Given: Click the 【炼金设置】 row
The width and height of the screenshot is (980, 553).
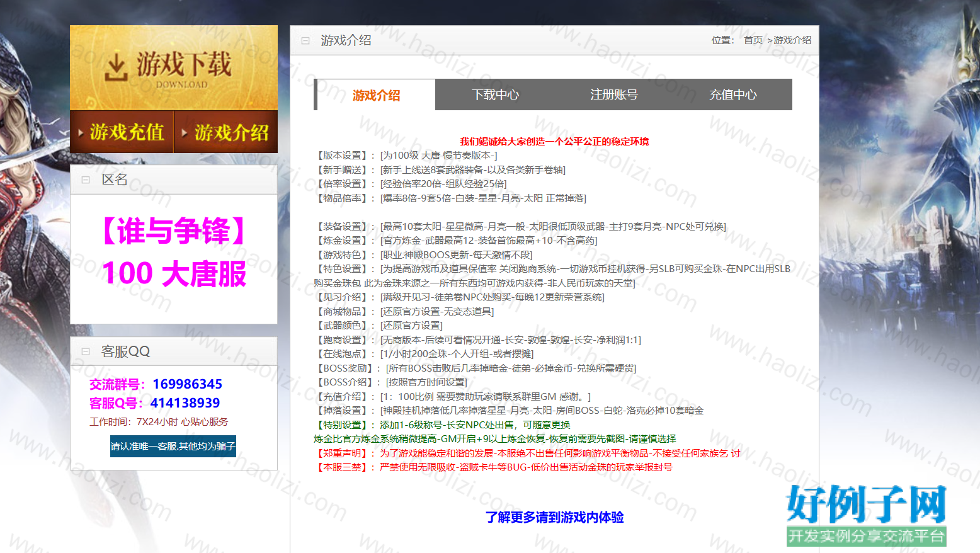Looking at the screenshot, I should tap(455, 241).
